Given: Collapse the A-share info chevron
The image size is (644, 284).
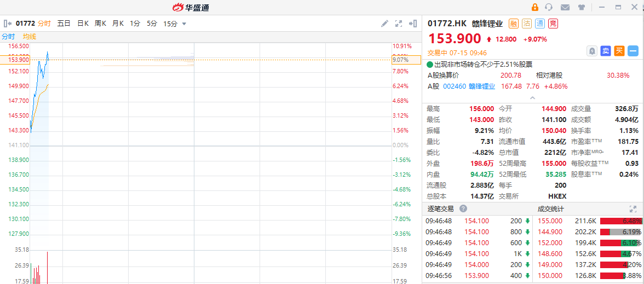Looking at the screenshot, I should click(x=532, y=97).
